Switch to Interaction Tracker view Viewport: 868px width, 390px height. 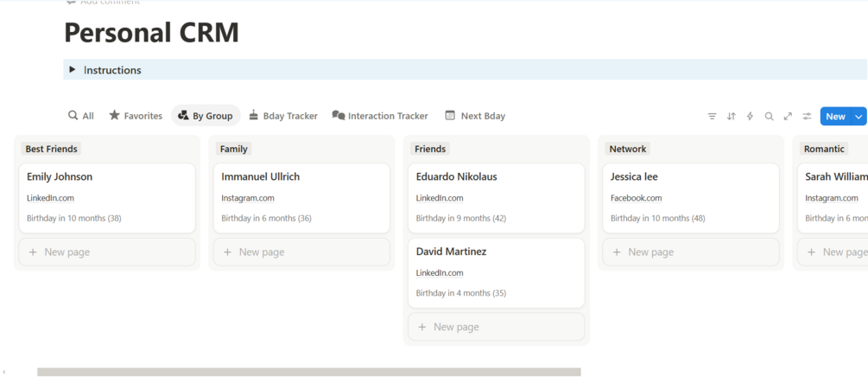[380, 116]
